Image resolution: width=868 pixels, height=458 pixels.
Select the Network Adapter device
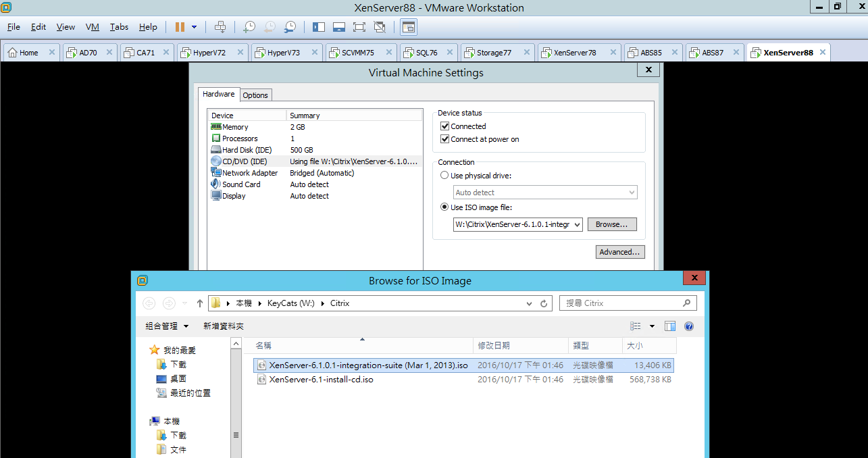click(x=313, y=173)
